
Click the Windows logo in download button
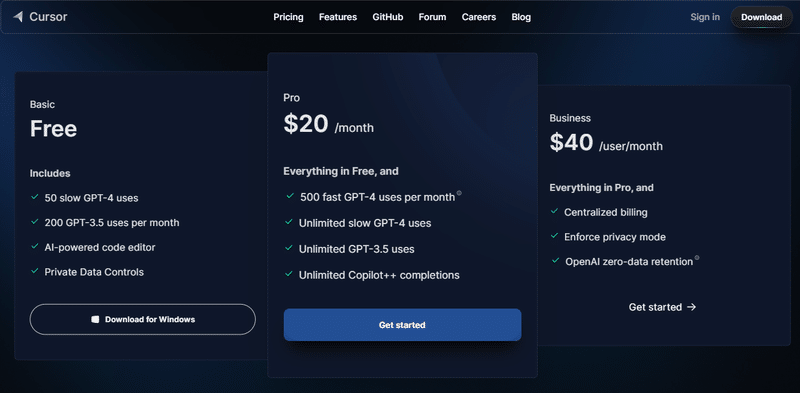pyautogui.click(x=95, y=320)
